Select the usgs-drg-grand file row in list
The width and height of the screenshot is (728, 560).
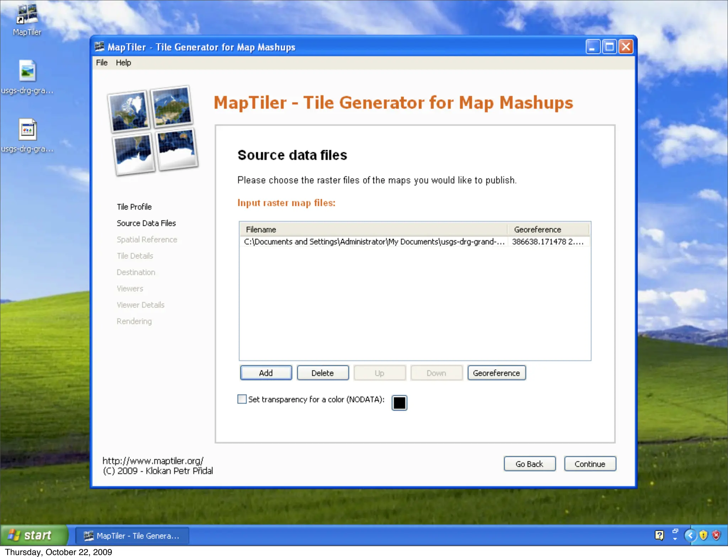pos(373,242)
